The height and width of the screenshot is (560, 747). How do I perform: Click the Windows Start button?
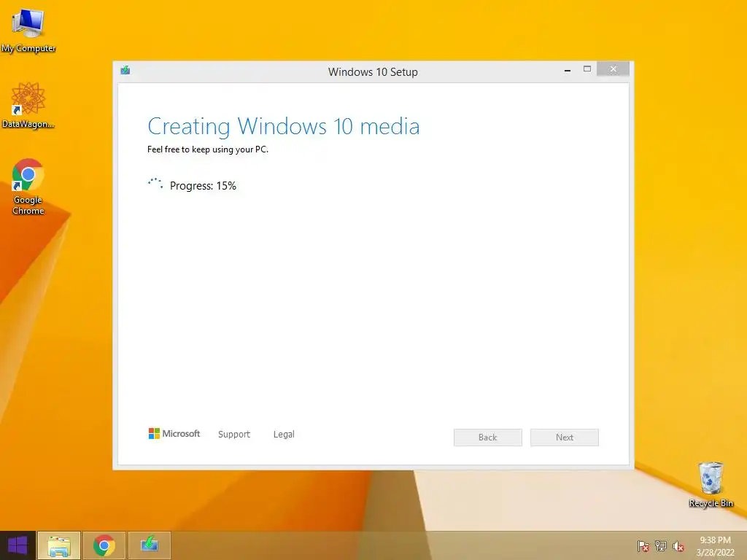click(x=18, y=545)
